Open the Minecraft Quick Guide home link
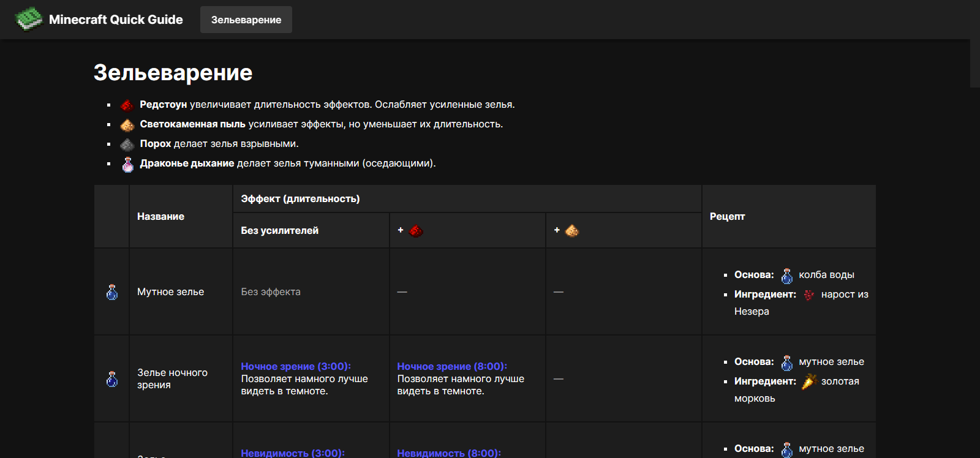 pyautogui.click(x=99, y=20)
